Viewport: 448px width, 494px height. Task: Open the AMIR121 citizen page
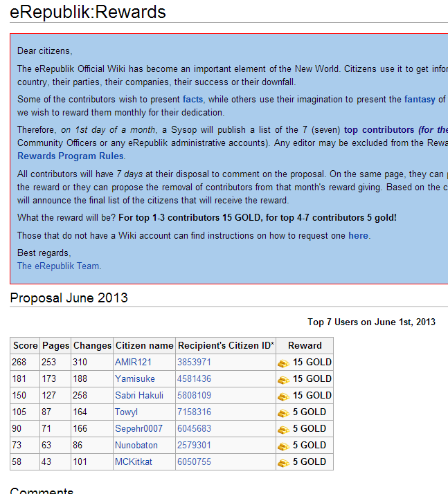tap(133, 363)
